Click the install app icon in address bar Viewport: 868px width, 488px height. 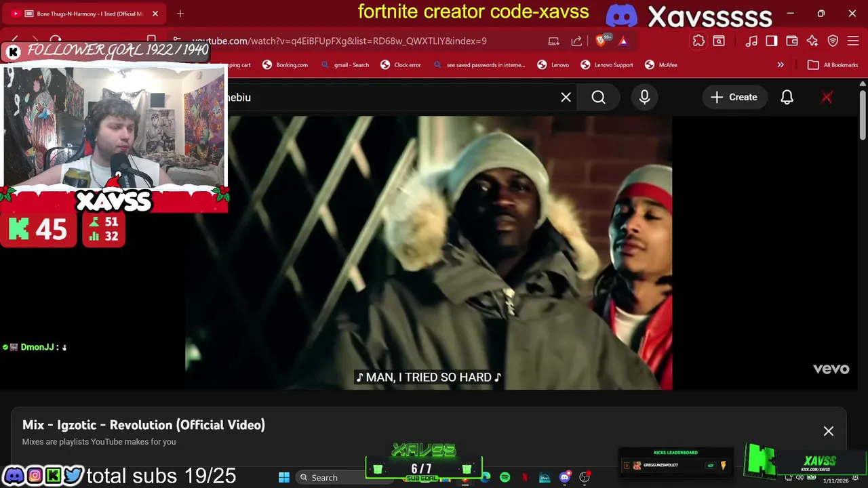tap(554, 41)
